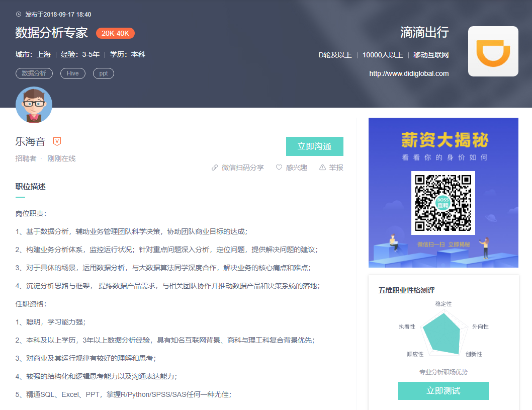Click the line mentioning 精通SQL、Excel、PPT
The width and height of the screenshot is (532, 410).
(123, 394)
